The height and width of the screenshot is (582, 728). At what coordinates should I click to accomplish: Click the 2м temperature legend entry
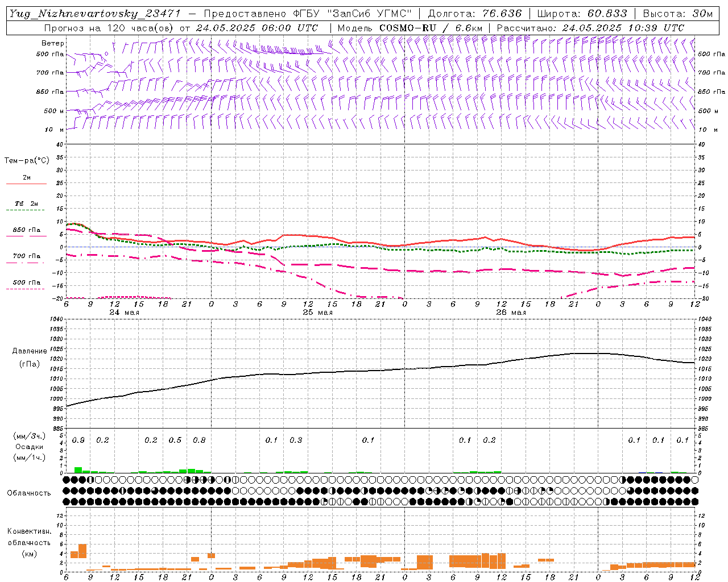[27, 178]
